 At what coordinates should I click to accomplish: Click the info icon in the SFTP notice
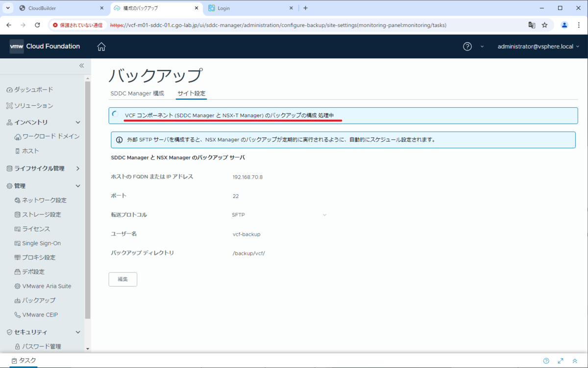(x=119, y=139)
